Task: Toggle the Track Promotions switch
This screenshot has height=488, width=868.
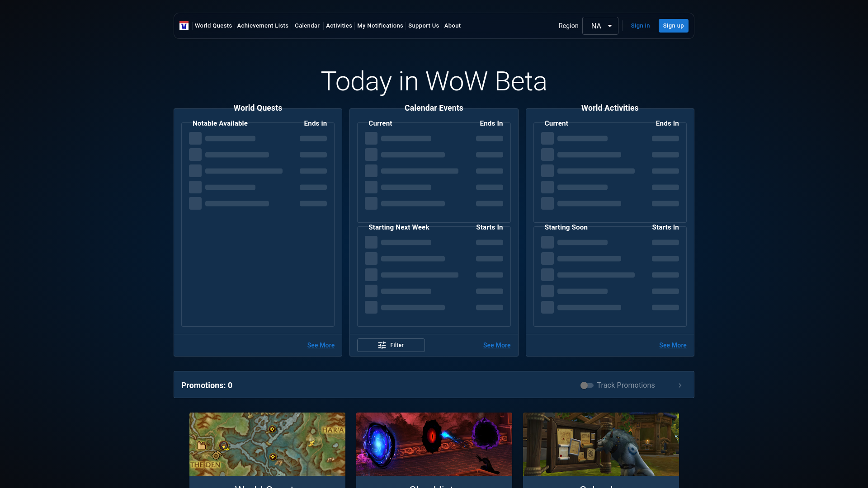Action: (587, 385)
